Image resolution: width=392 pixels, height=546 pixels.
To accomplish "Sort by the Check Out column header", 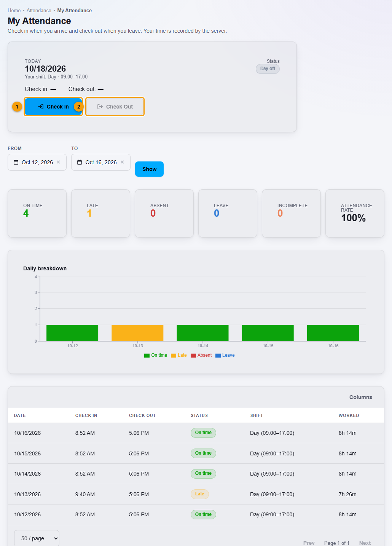I will 142,415.
